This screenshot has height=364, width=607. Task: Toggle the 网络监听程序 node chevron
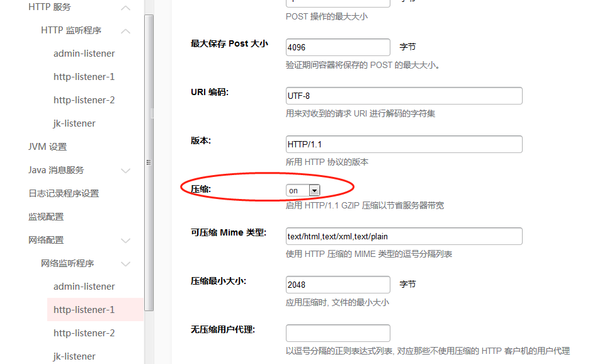[x=126, y=264]
